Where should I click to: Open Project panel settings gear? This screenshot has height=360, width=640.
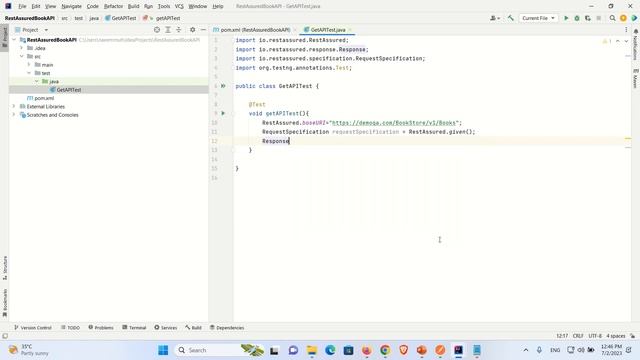(x=193, y=30)
